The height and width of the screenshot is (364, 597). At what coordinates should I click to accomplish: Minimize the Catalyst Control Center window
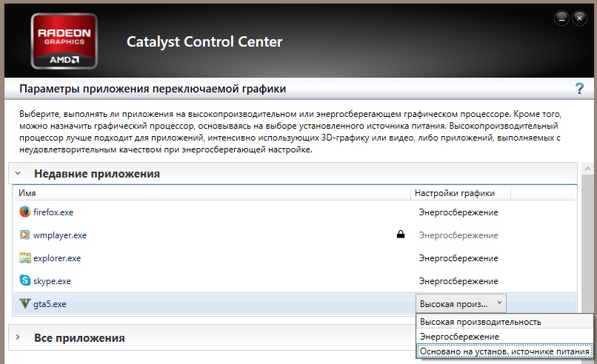(x=563, y=17)
